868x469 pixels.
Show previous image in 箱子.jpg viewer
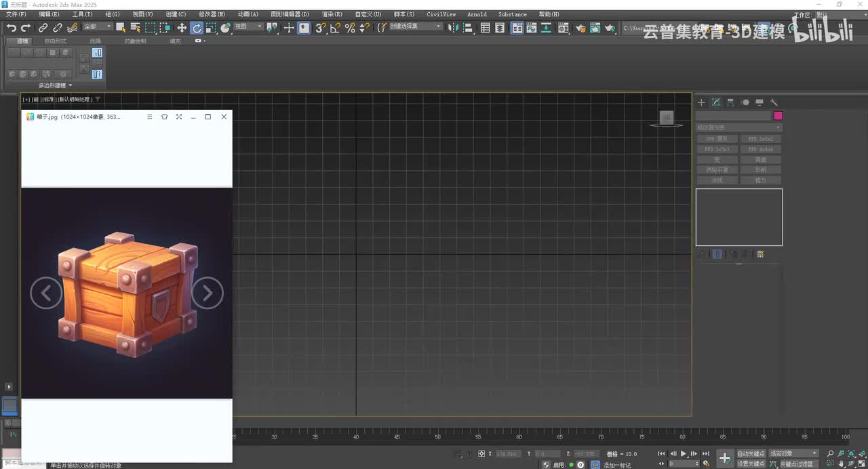click(46, 293)
